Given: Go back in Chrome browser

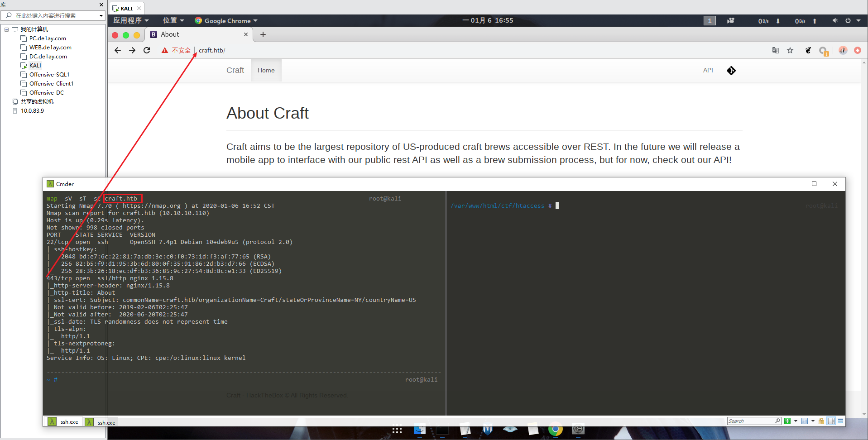Looking at the screenshot, I should 118,50.
